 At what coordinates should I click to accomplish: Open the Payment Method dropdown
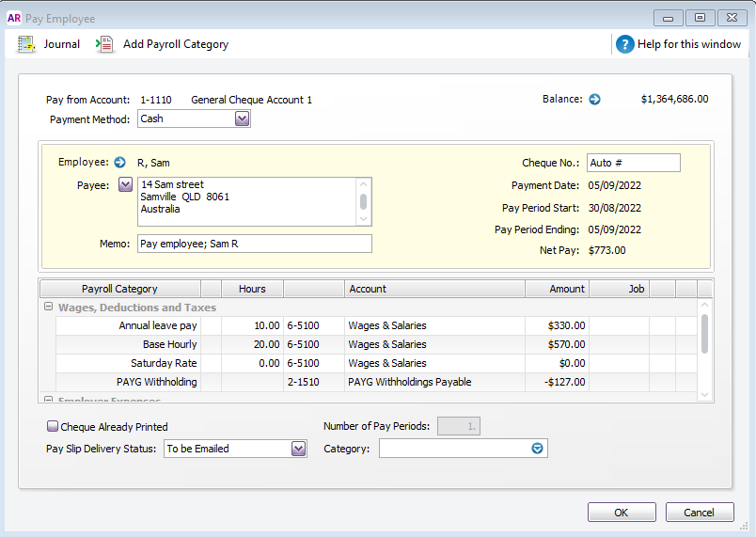point(242,118)
